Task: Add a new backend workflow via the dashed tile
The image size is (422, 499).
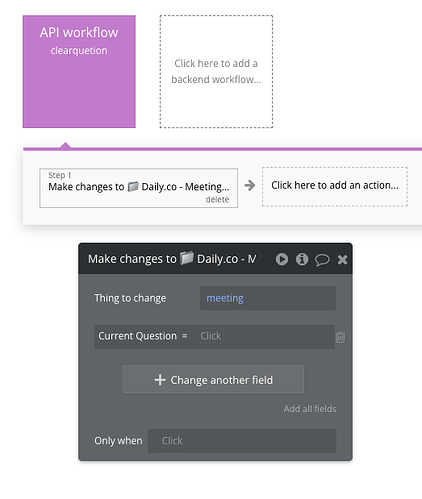Action: (x=216, y=71)
